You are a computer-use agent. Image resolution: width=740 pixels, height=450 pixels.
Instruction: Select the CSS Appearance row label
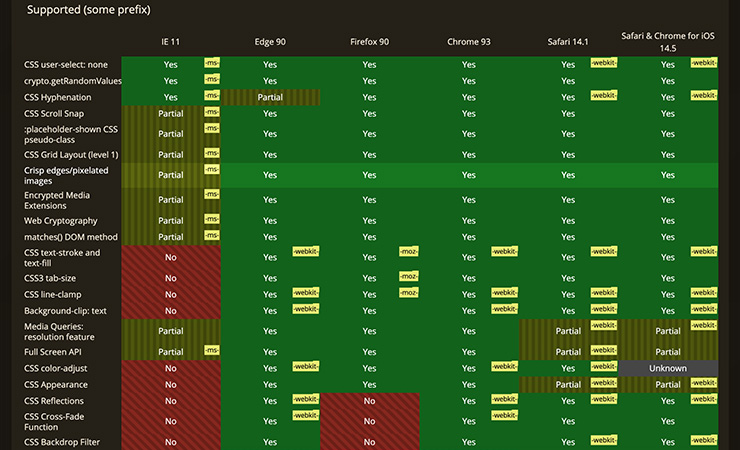click(56, 385)
